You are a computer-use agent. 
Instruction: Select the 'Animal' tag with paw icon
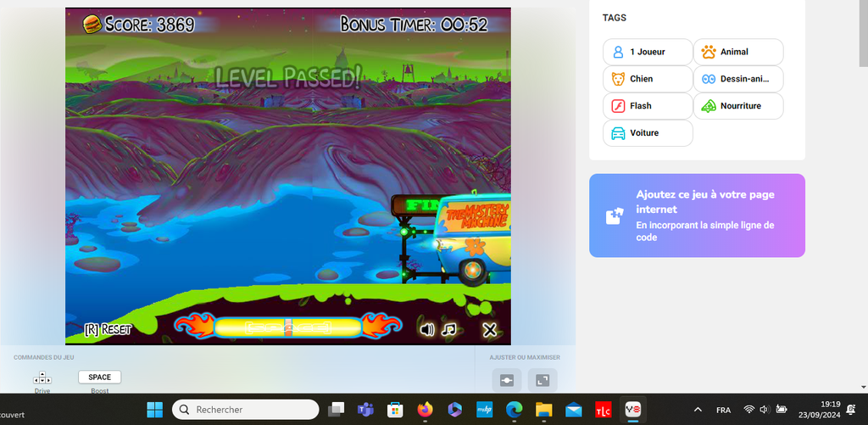tap(738, 52)
